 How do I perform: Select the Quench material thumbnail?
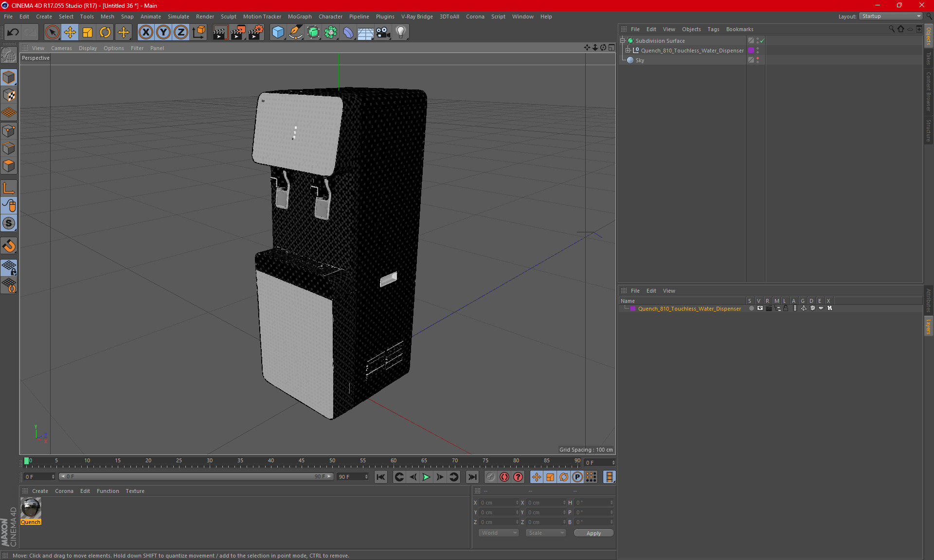pos(31,508)
